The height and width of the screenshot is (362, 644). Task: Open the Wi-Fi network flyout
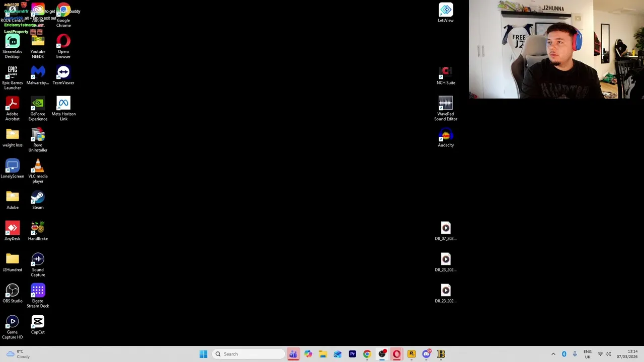(x=600, y=354)
